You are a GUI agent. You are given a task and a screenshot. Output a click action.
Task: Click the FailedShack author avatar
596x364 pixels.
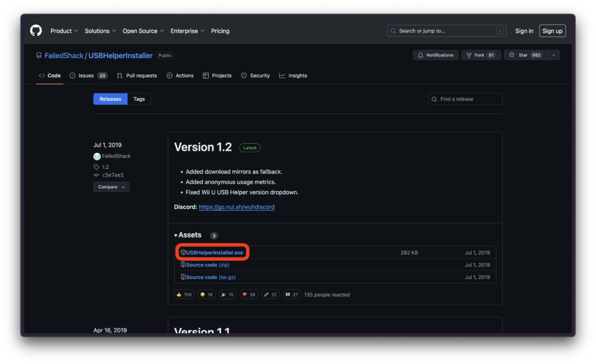coord(97,156)
